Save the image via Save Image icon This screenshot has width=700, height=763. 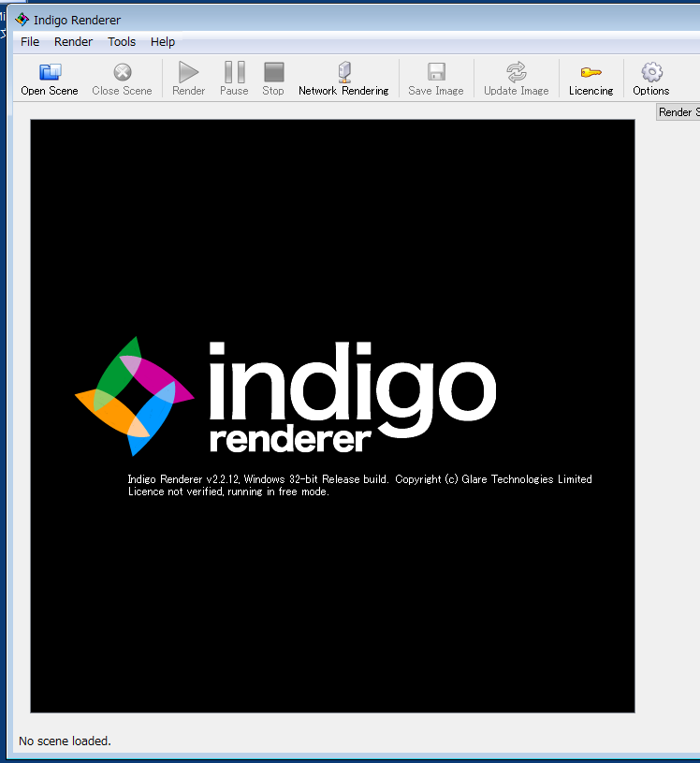436,72
